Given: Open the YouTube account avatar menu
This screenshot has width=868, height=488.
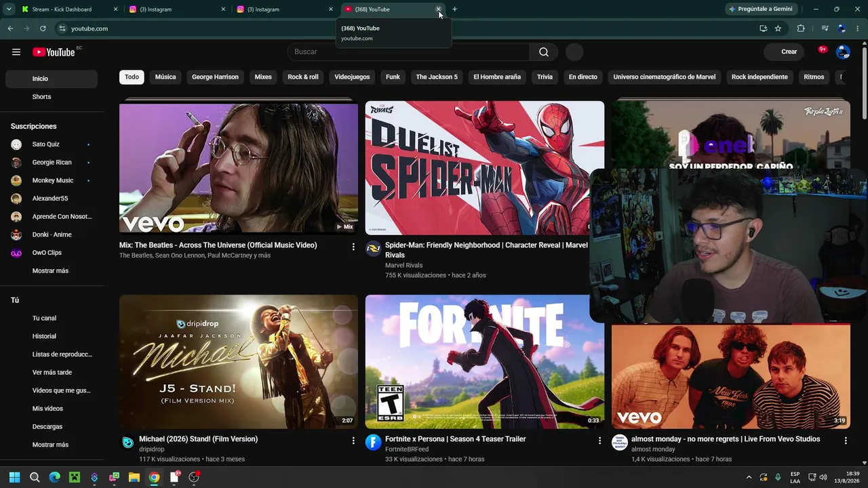Looking at the screenshot, I should tap(843, 52).
